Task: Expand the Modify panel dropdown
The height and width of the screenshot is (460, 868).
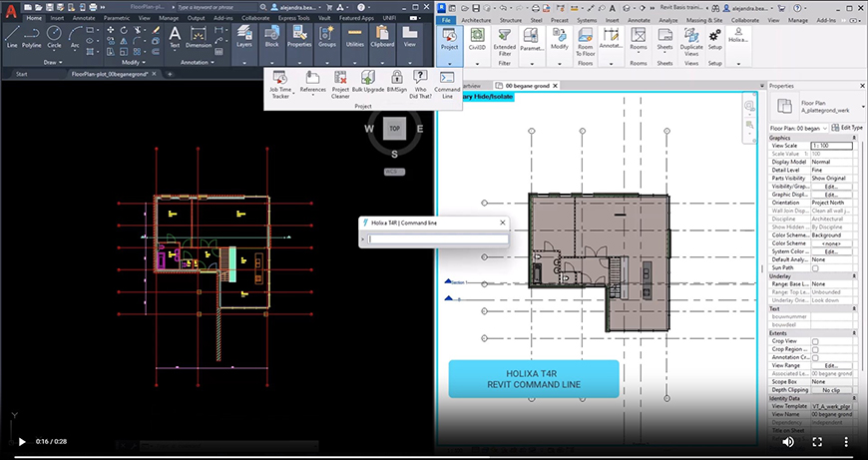Action: click(x=134, y=63)
